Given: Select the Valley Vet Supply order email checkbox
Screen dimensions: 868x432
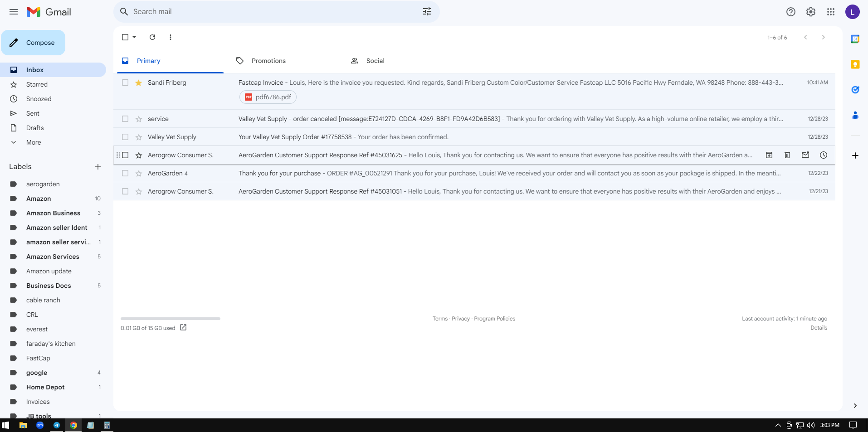Looking at the screenshot, I should (x=125, y=137).
